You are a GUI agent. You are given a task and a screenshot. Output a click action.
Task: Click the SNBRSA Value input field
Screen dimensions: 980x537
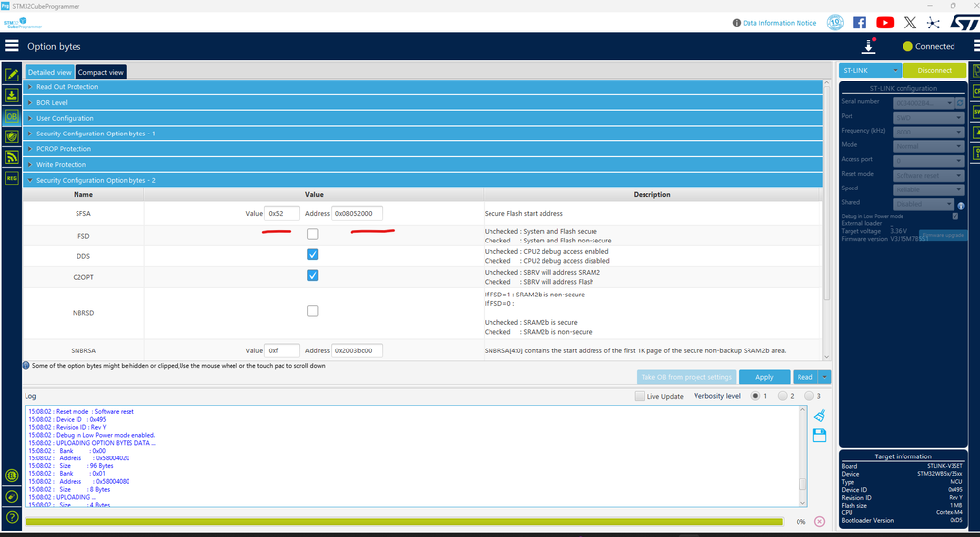click(282, 350)
